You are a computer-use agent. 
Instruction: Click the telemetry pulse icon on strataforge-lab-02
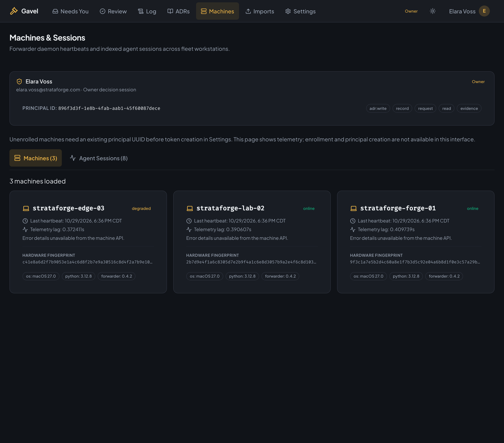point(189,230)
